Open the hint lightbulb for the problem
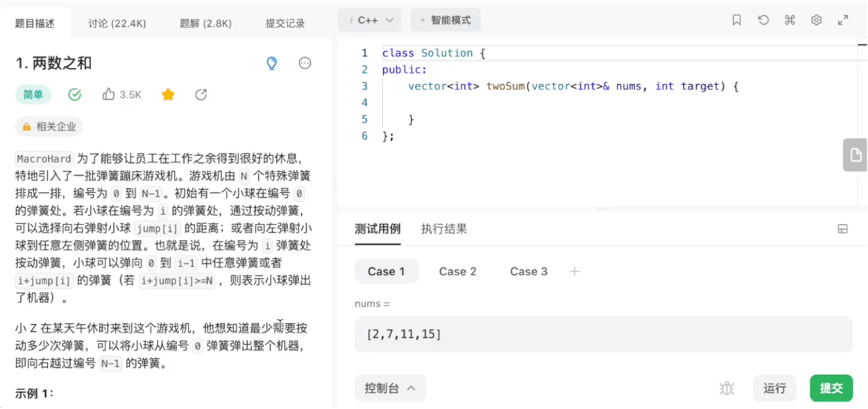This screenshot has width=868, height=409. pos(272,63)
